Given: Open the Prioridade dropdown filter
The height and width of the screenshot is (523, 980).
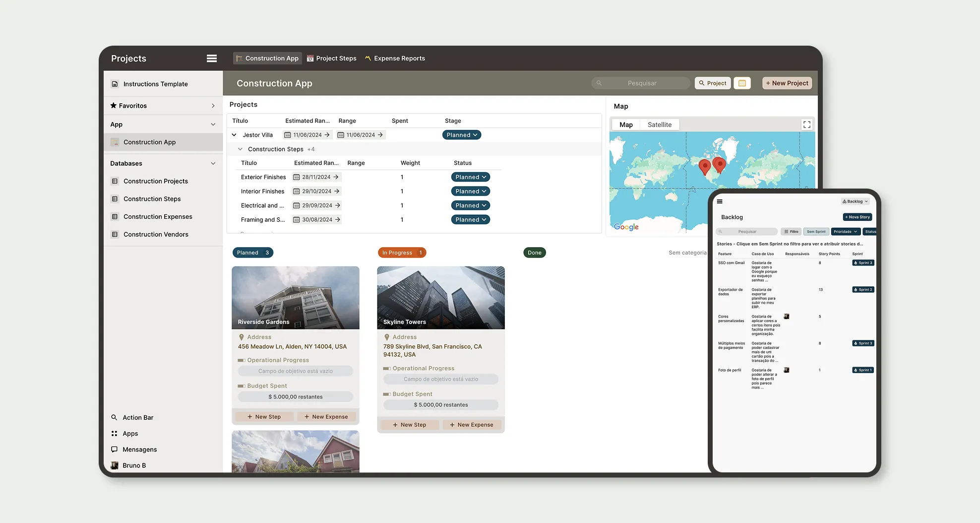Looking at the screenshot, I should point(845,232).
